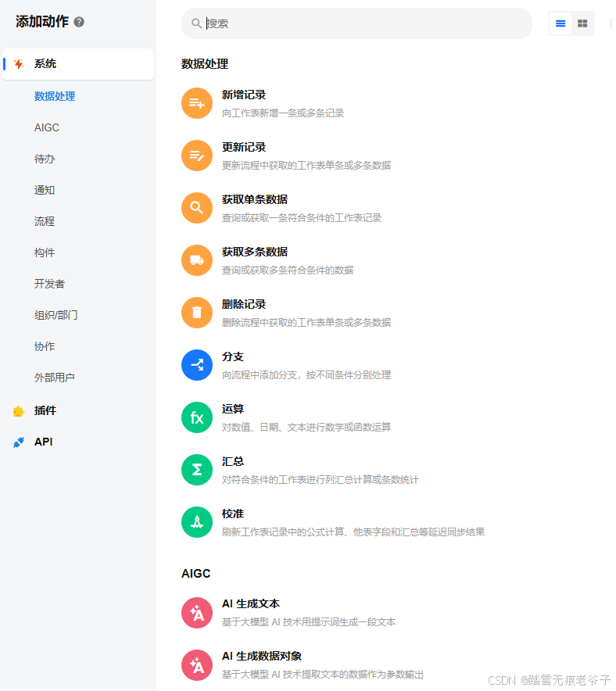The image size is (616, 691).
Task: Go to 通知 in sidebar
Action: [45, 190]
